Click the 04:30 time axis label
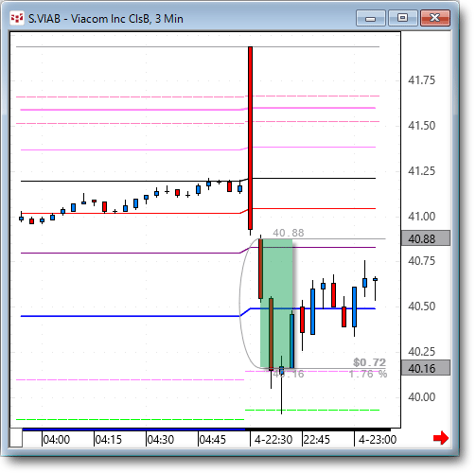The height and width of the screenshot is (473, 476). coord(161,440)
